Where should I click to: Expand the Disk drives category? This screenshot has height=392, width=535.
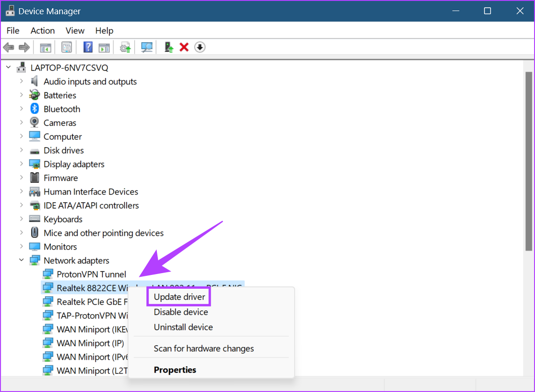(x=22, y=150)
